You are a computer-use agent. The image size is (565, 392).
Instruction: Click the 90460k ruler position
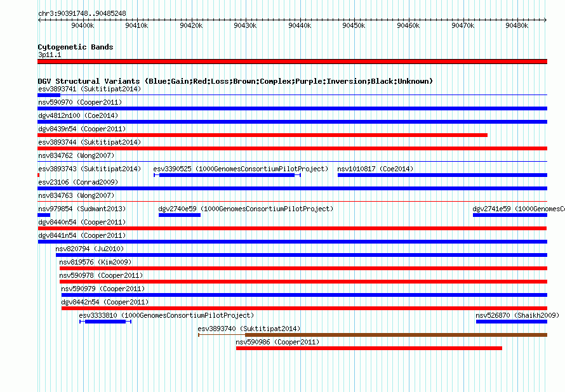coord(408,25)
